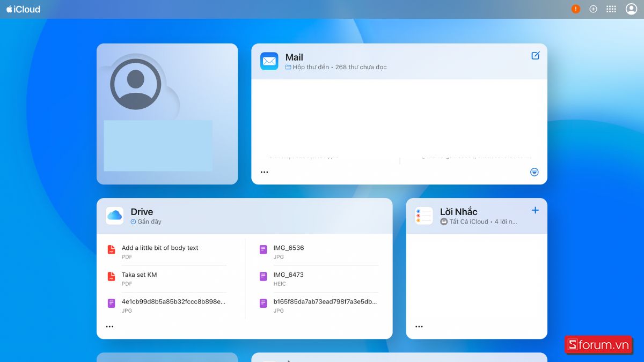
Task: Click the folder icon beside Hộp thư đến
Action: point(288,67)
